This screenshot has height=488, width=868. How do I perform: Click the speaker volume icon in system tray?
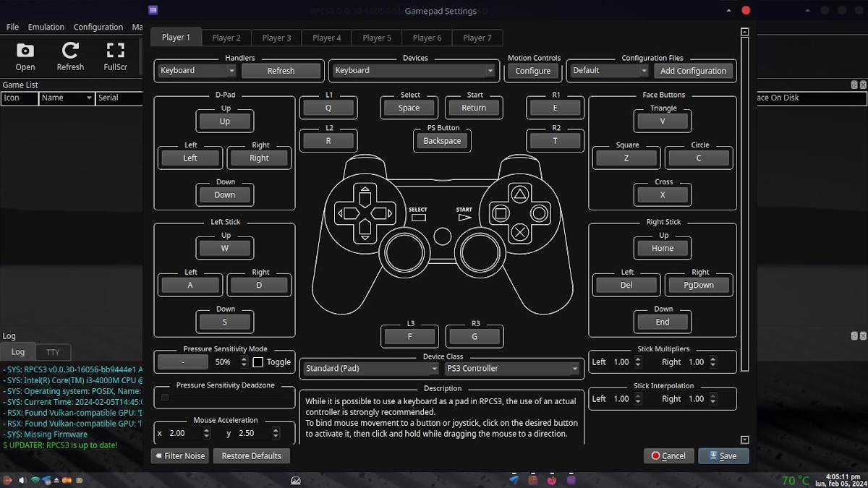(x=22, y=480)
